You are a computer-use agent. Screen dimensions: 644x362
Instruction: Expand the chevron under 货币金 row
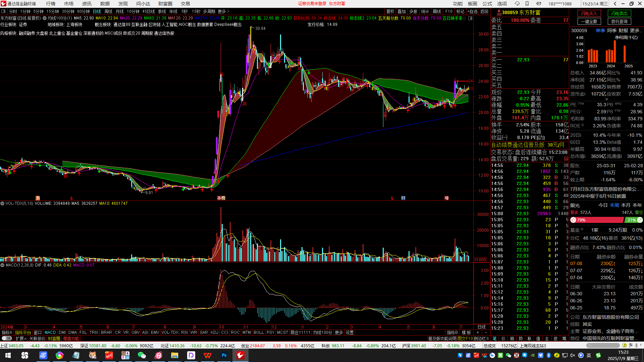(x=606, y=99)
